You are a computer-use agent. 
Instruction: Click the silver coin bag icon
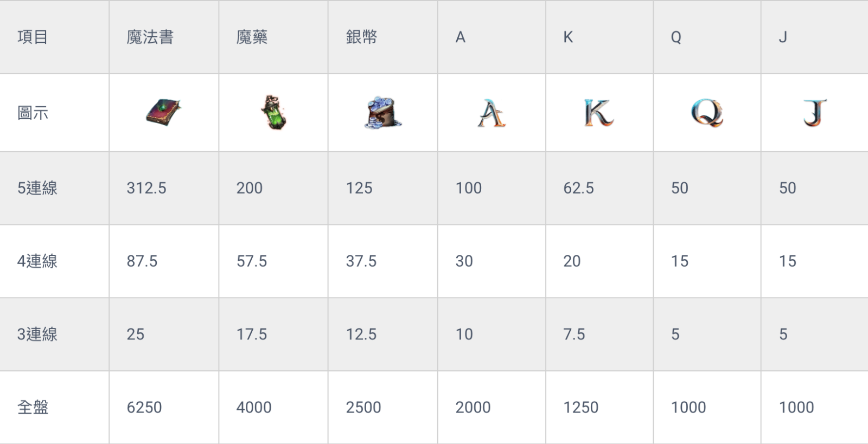point(382,113)
